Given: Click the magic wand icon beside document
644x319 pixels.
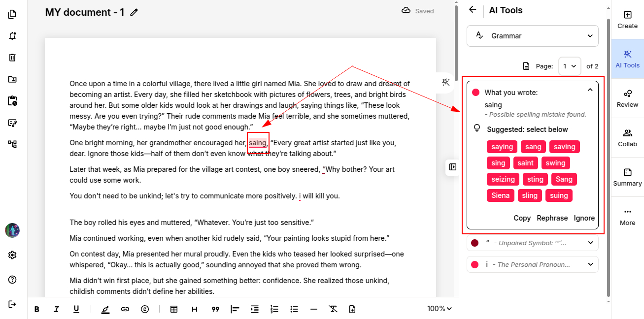Looking at the screenshot, I should pyautogui.click(x=446, y=82).
